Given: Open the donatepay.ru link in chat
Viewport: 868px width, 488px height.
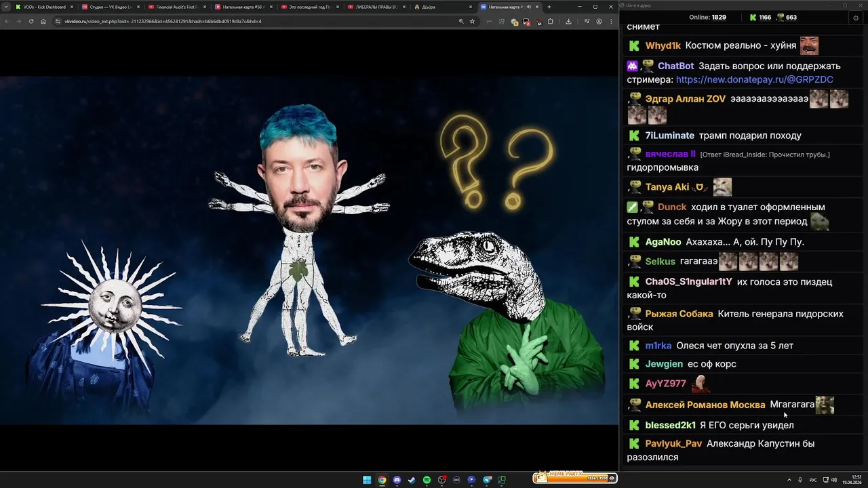Looking at the screenshot, I should coord(754,79).
